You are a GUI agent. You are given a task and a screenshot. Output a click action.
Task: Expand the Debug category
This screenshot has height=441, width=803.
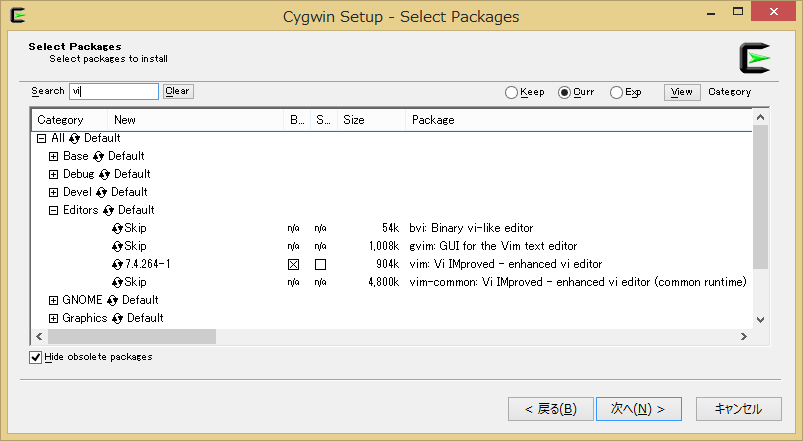pos(53,174)
